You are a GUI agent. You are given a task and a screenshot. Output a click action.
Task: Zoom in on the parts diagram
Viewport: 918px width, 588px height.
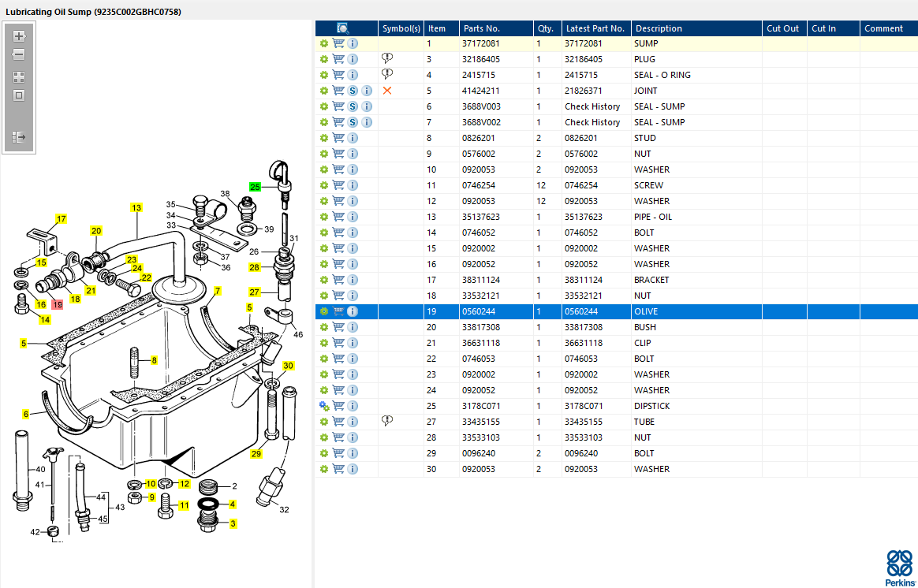19,36
